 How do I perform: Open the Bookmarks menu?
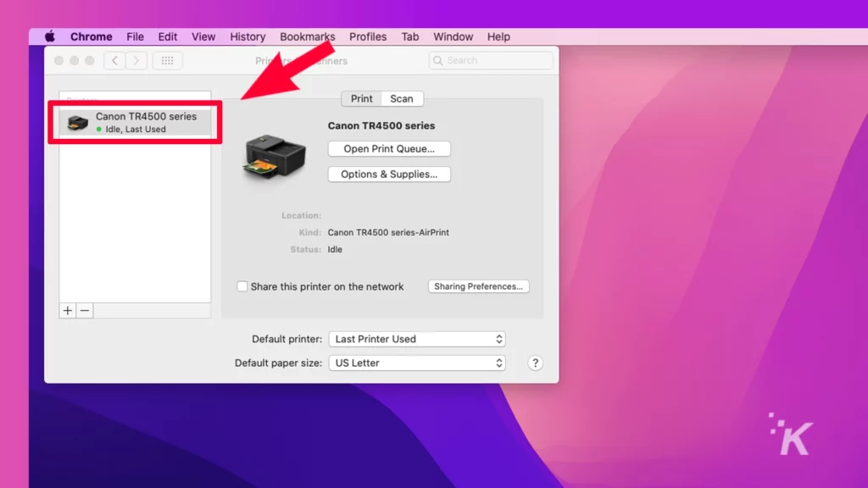[307, 36]
